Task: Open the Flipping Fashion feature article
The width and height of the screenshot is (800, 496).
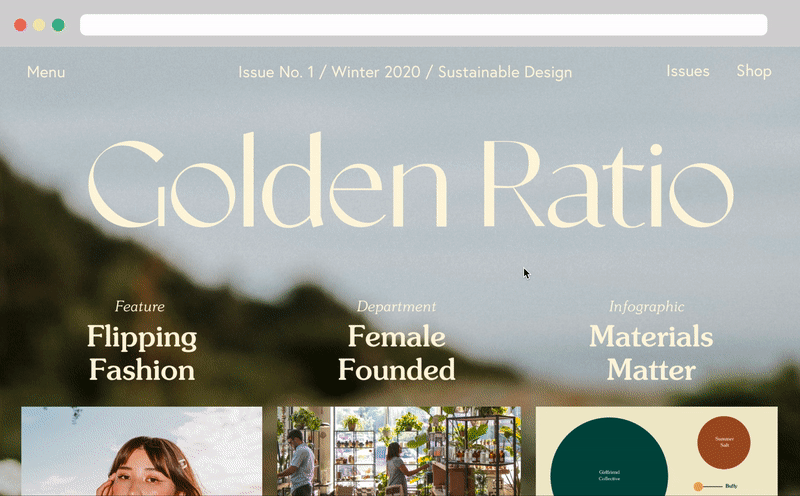Action: pyautogui.click(x=142, y=353)
